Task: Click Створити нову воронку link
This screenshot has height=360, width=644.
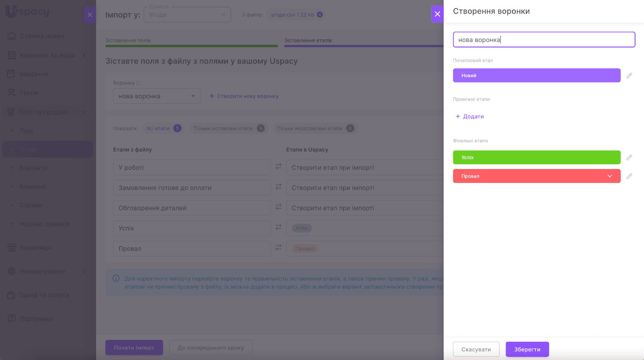Action: pyautogui.click(x=244, y=96)
